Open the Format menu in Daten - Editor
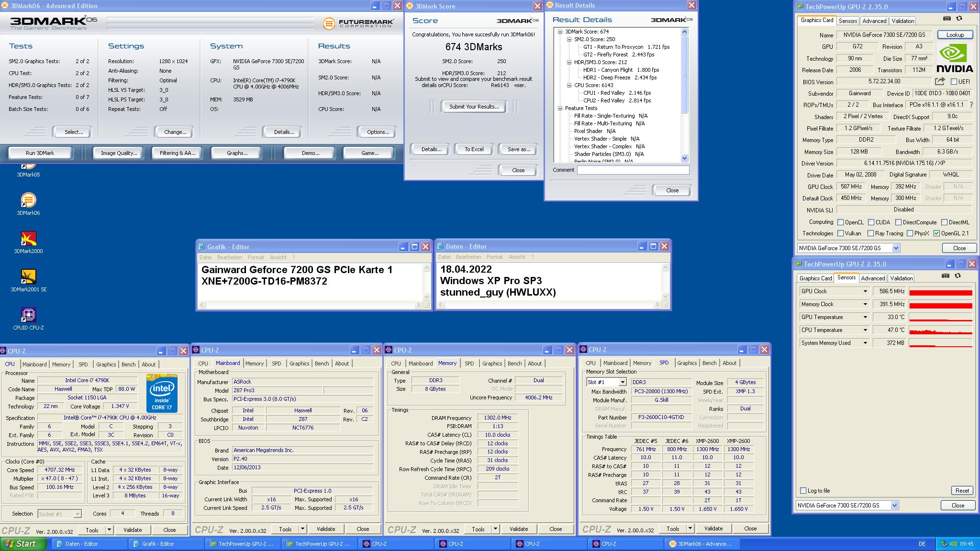Screen dimensions: 980x551 [x=495, y=257]
